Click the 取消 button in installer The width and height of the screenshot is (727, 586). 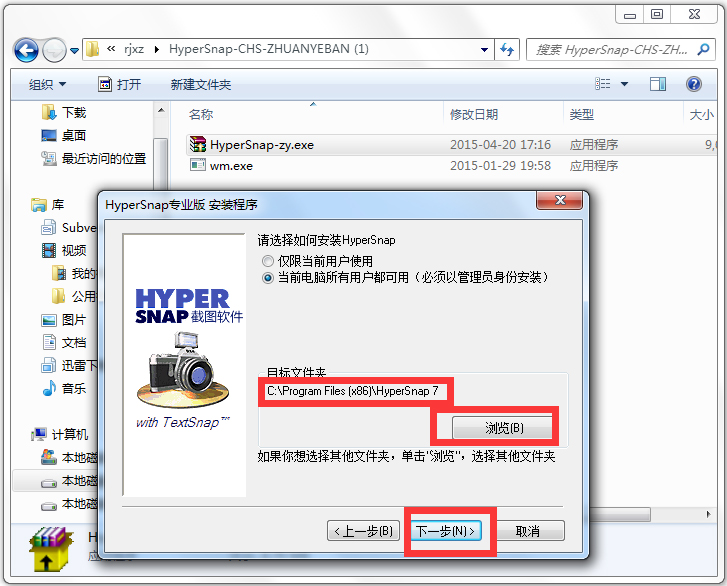click(529, 531)
